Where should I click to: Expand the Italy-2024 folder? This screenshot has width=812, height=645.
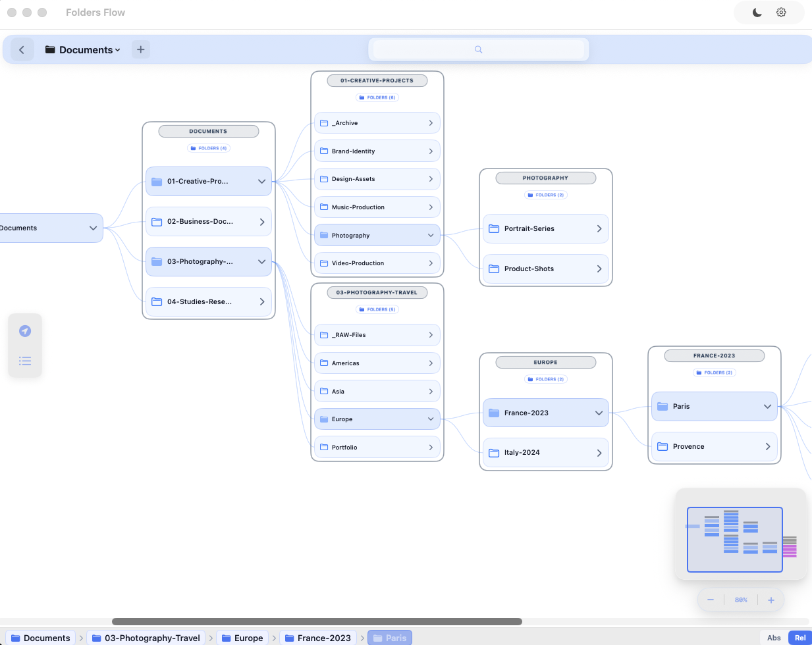pos(599,452)
